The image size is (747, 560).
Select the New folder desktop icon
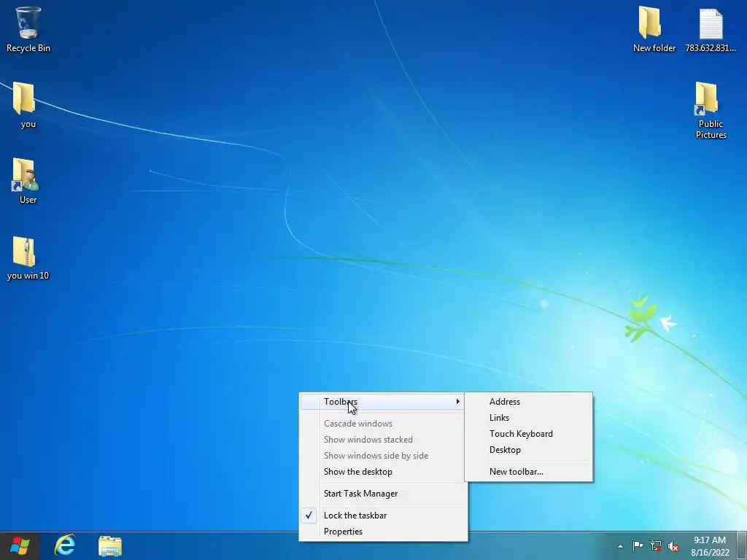(654, 29)
